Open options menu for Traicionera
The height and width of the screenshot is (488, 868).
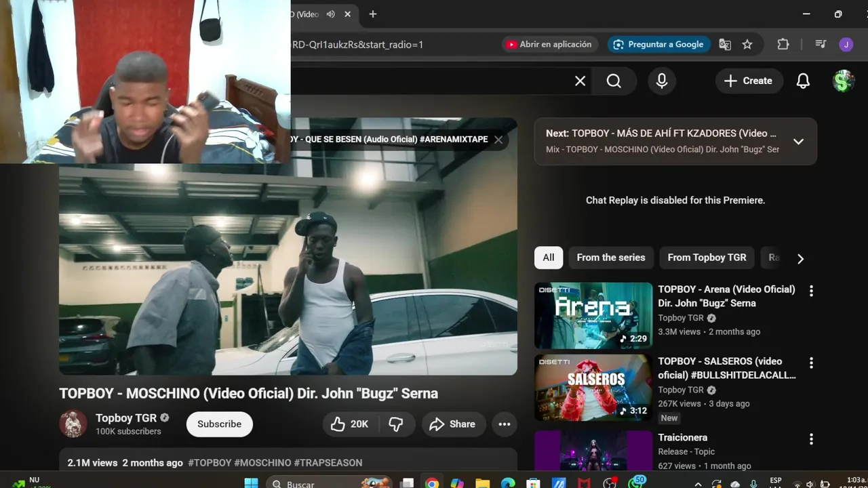click(x=811, y=439)
